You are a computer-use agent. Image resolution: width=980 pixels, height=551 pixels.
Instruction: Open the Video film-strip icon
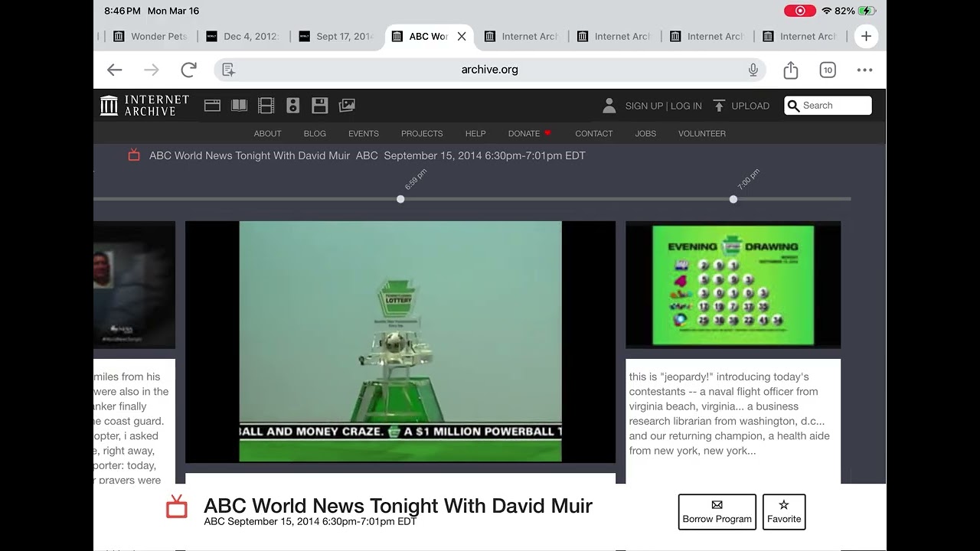click(x=266, y=106)
